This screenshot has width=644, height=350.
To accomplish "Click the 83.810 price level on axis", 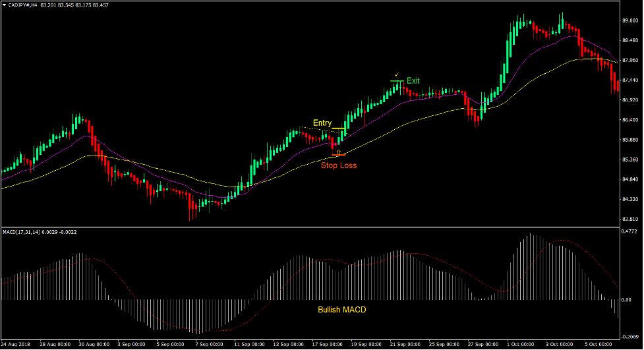I will click(631, 219).
